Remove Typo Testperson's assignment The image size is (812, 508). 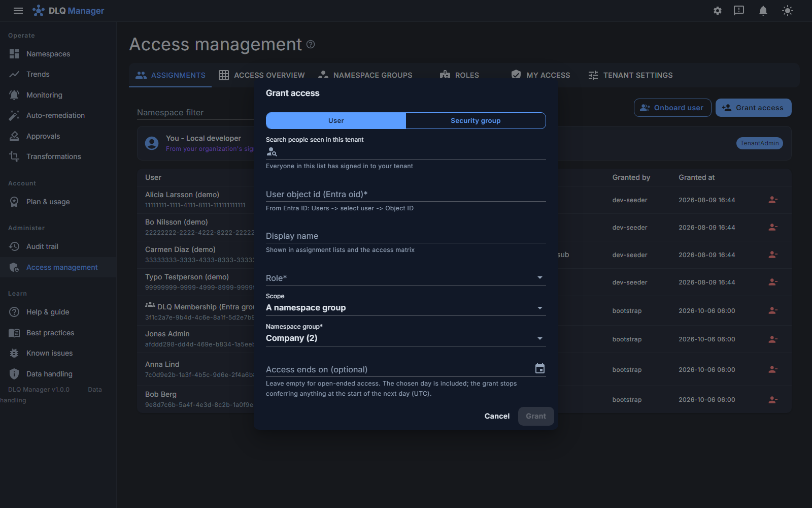tap(773, 282)
